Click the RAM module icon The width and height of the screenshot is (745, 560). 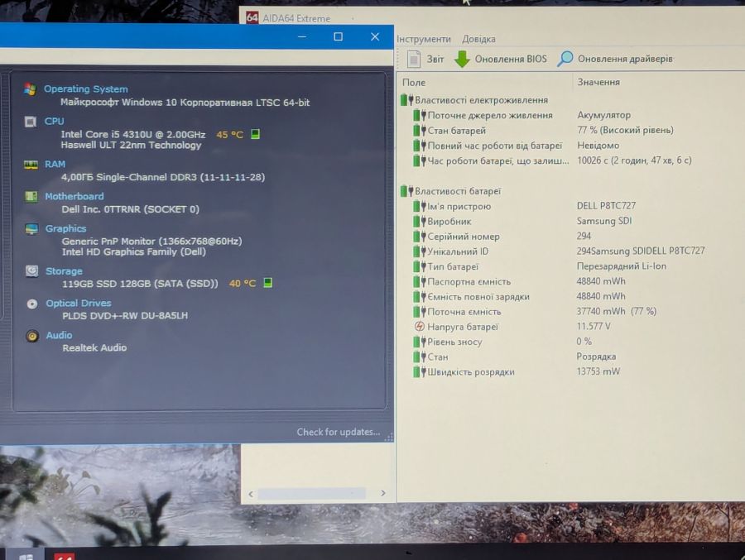click(31, 165)
